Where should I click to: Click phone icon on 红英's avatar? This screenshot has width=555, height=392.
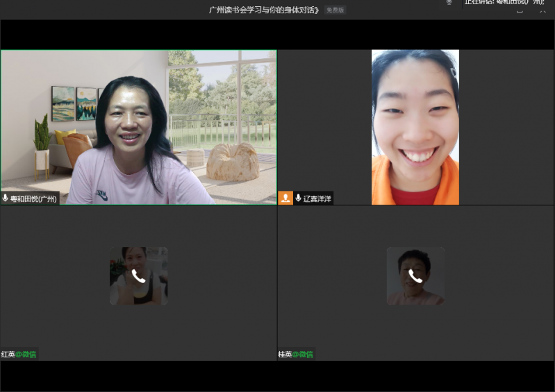138,276
